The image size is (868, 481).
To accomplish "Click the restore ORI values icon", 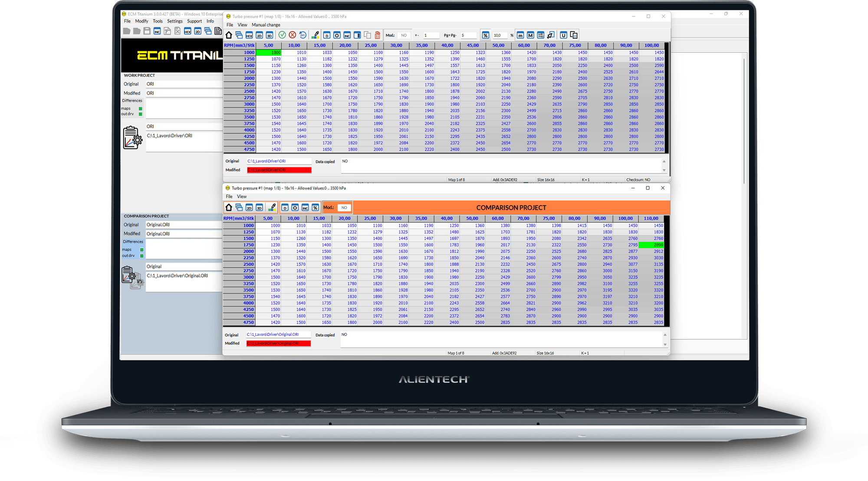I will pos(303,35).
